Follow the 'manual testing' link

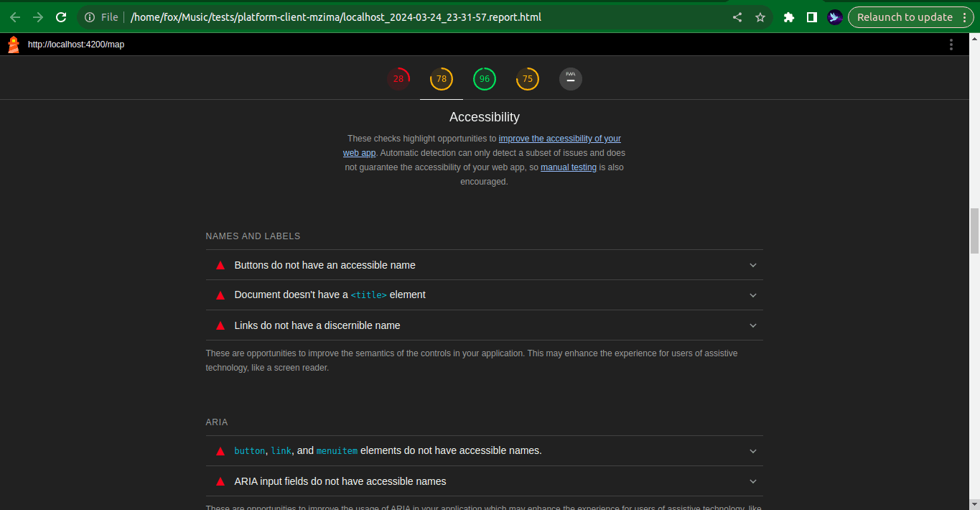coord(568,167)
